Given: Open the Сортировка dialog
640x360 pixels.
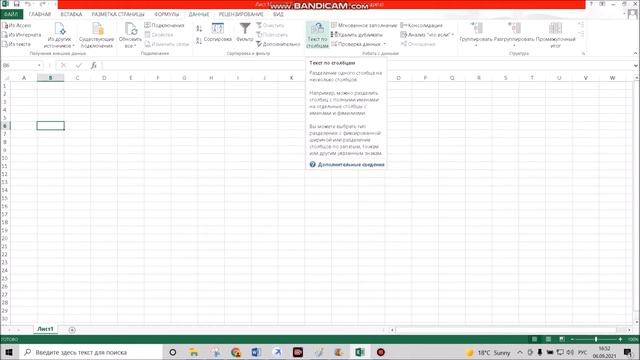Looking at the screenshot, I should (218, 32).
